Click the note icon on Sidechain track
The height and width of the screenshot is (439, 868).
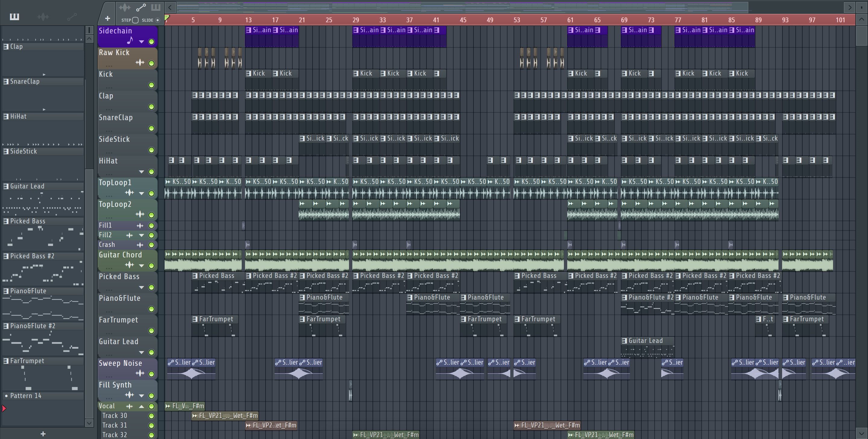(x=130, y=41)
